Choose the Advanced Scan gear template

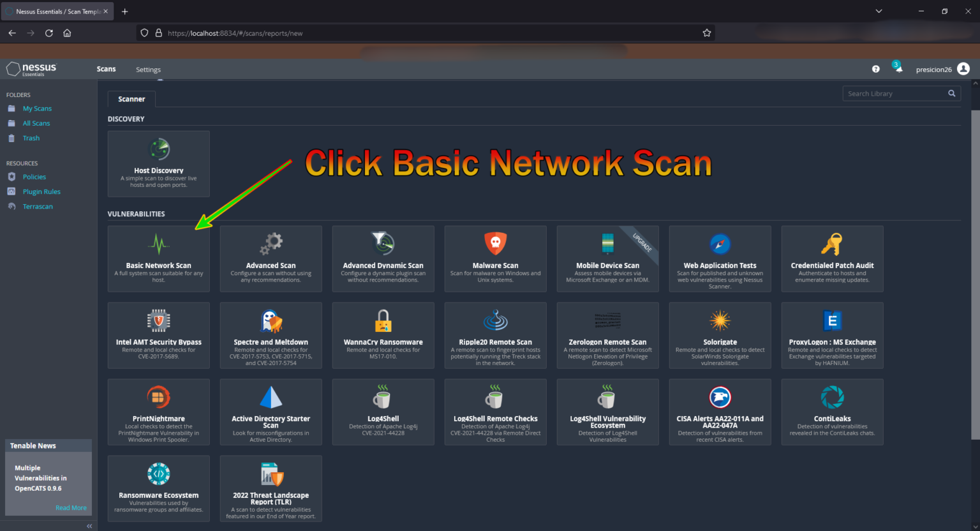click(271, 258)
